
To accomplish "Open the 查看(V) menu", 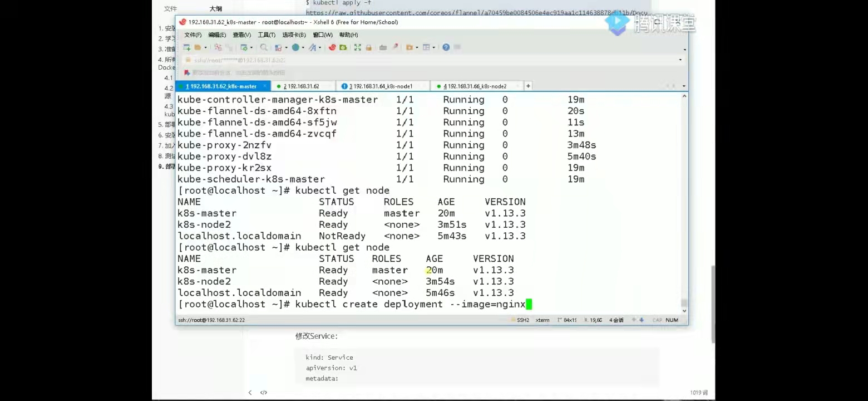I will tap(241, 35).
